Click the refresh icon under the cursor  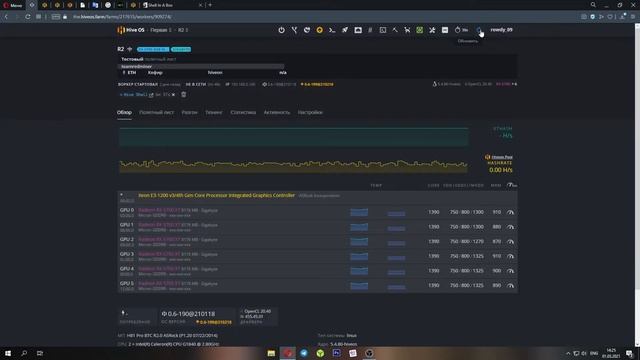point(479,30)
